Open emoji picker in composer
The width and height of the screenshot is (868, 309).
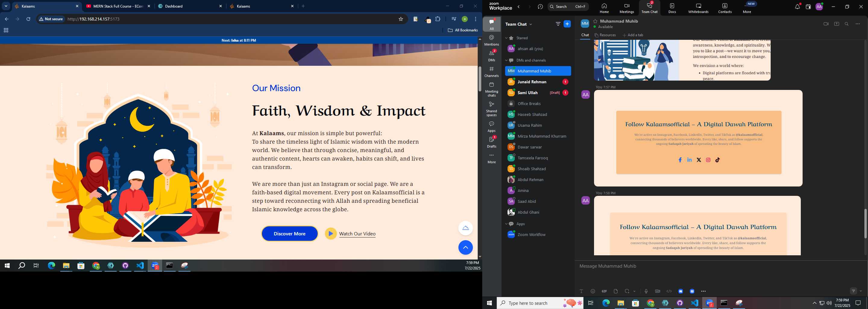593,291
